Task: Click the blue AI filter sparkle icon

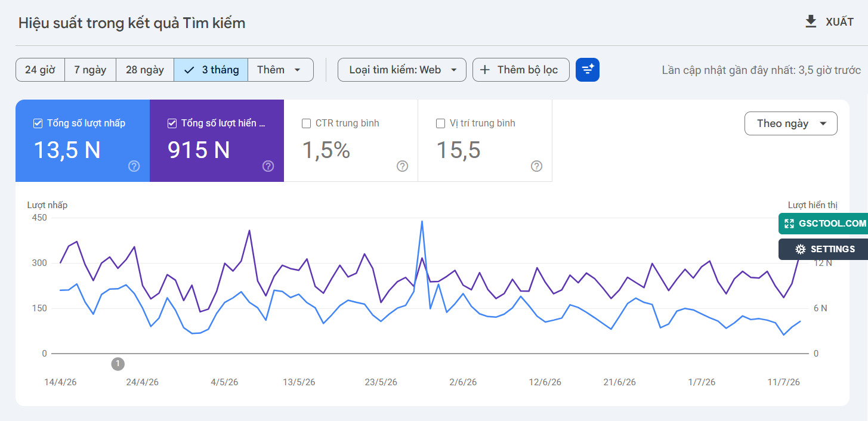Action: click(x=588, y=70)
